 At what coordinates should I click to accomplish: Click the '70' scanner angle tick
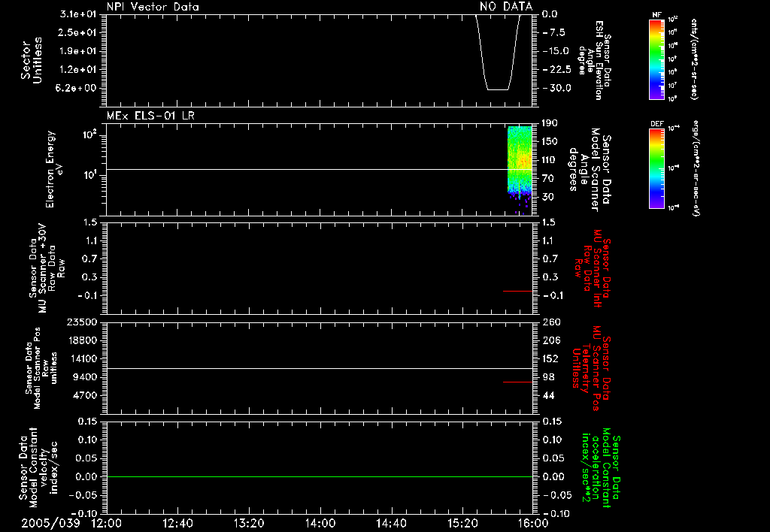coord(549,178)
